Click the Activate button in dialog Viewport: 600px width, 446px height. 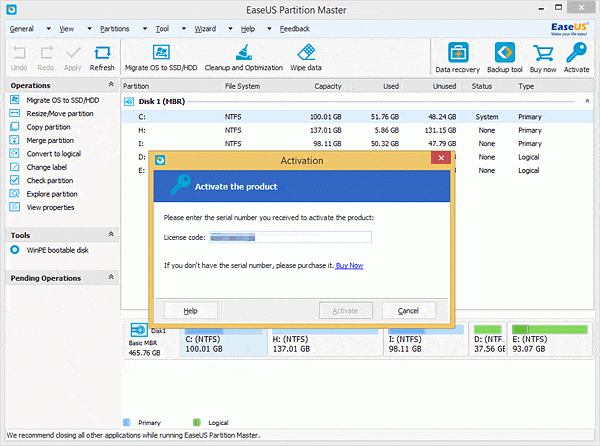(x=346, y=311)
